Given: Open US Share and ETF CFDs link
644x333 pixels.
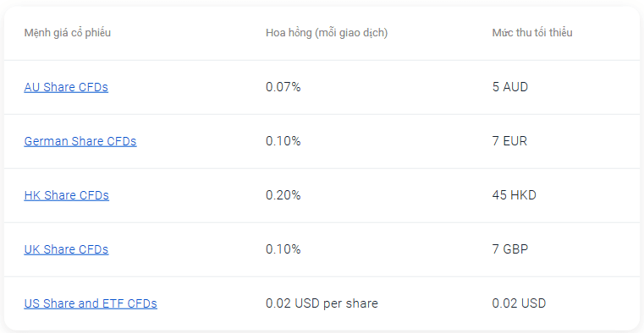Looking at the screenshot, I should (x=91, y=303).
